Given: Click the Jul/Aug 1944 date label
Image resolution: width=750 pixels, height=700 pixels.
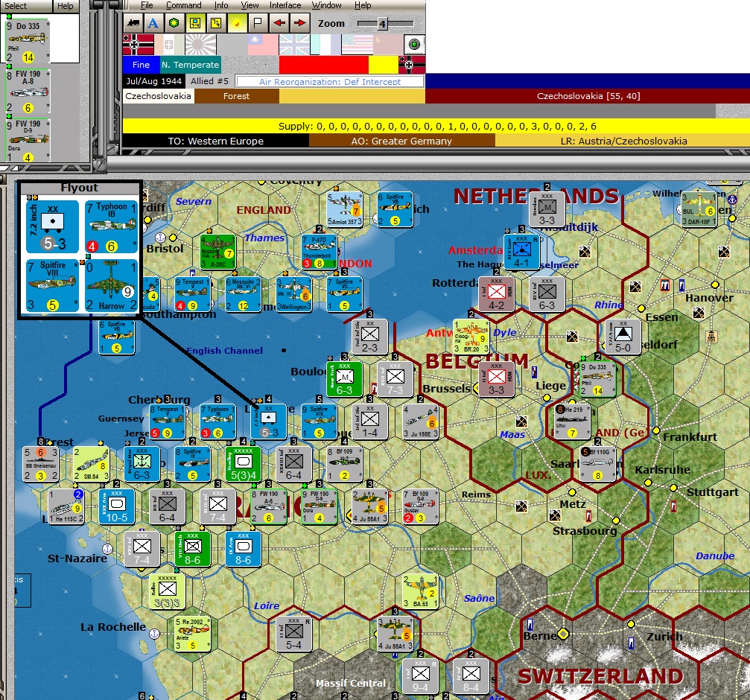Looking at the screenshot, I should pyautogui.click(x=154, y=81).
